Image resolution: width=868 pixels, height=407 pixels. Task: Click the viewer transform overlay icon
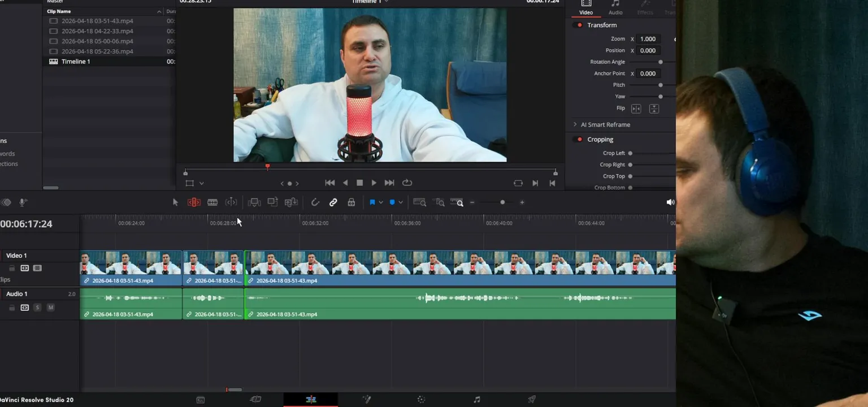(189, 183)
